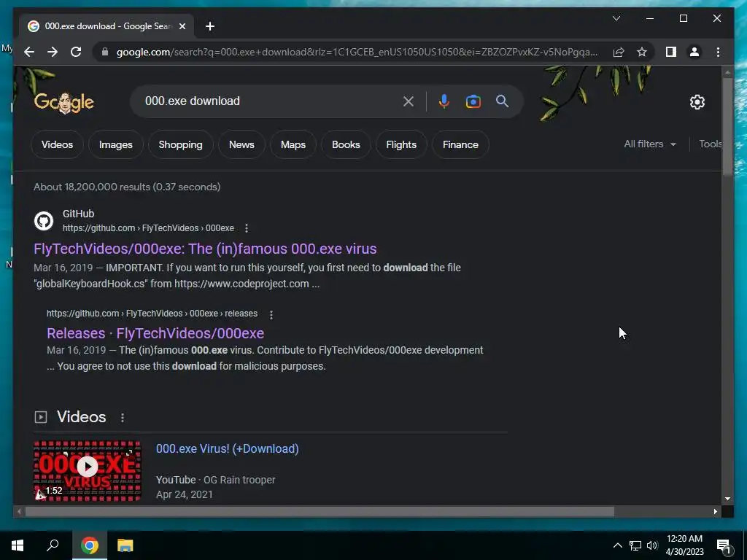Screen dimensions: 747x560
Task: Open the Tools option
Action: pos(711,144)
